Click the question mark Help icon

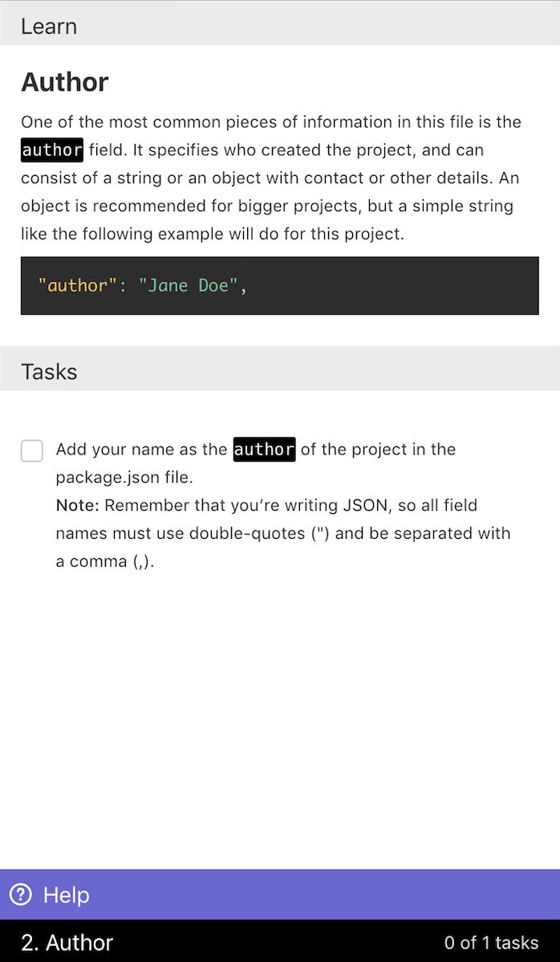click(20, 895)
